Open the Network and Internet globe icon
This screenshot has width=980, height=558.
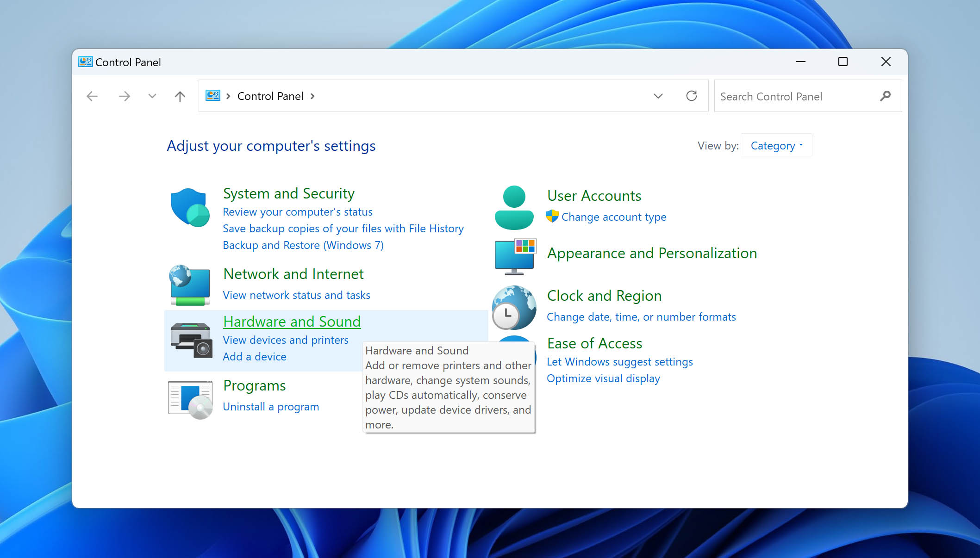click(x=190, y=285)
